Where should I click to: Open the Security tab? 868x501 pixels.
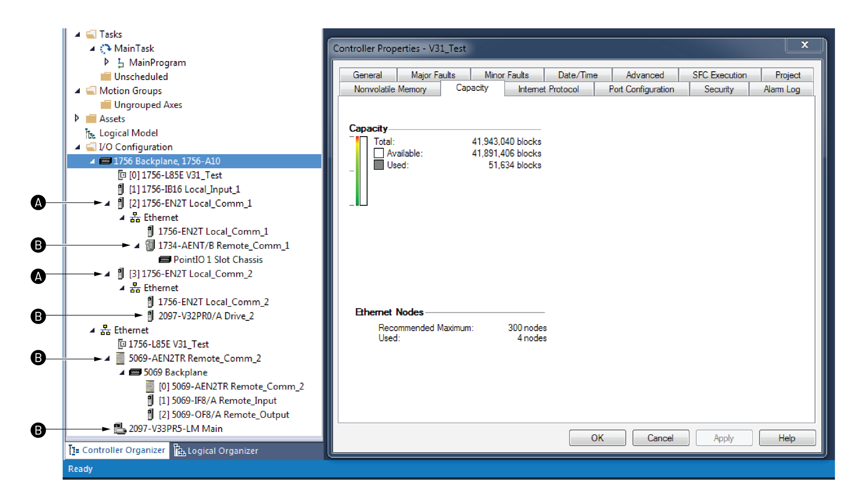pos(719,89)
